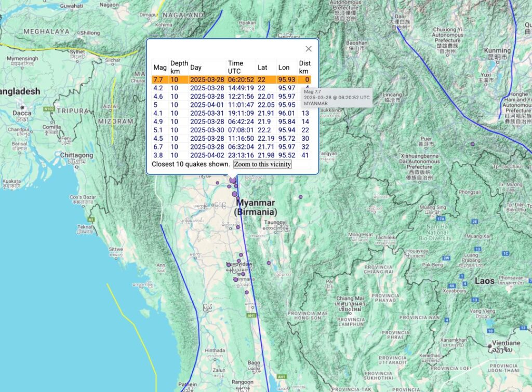Click the Dacca city marker
This screenshot has width=532, height=392.
[22, 107]
